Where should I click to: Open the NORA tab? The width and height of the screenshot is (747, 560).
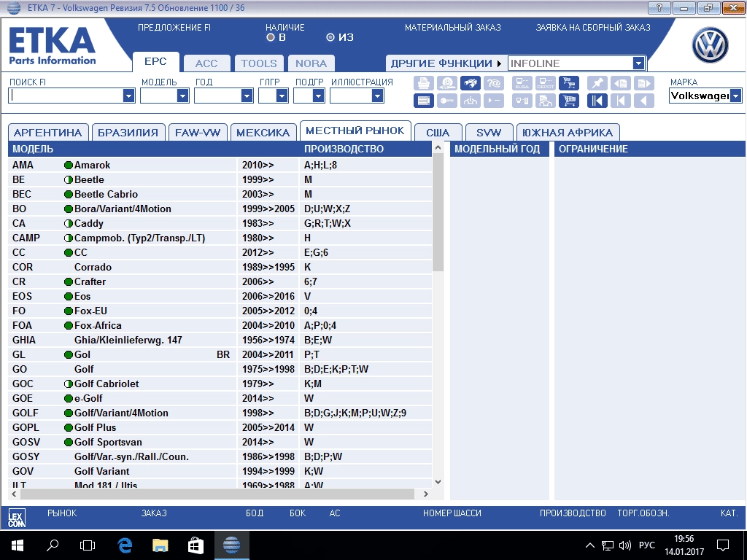tap(311, 63)
